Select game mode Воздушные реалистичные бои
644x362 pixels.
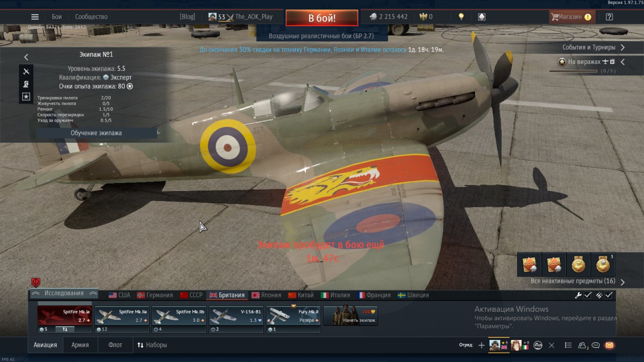coord(321,36)
